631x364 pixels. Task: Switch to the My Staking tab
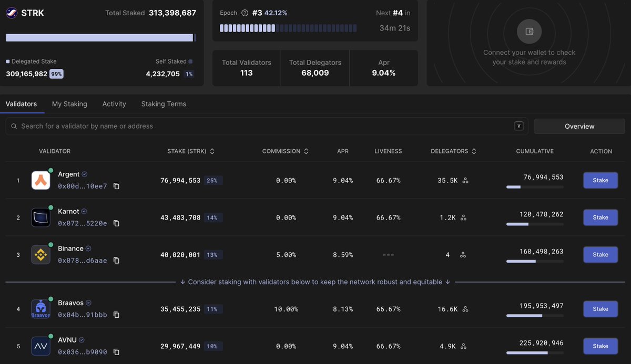coord(69,104)
